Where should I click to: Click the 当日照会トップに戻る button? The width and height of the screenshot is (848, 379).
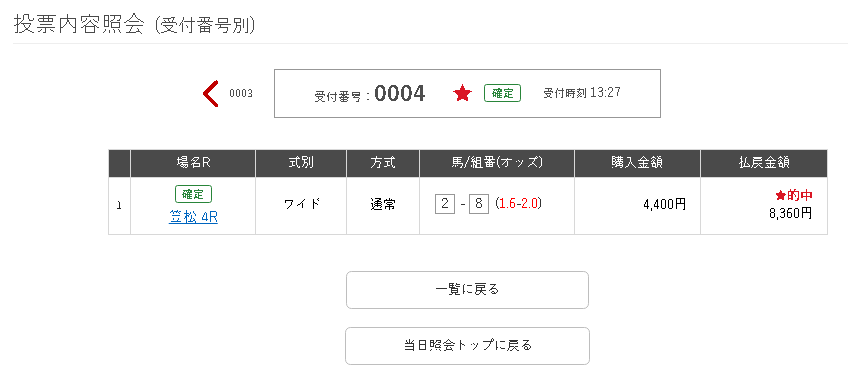467,346
